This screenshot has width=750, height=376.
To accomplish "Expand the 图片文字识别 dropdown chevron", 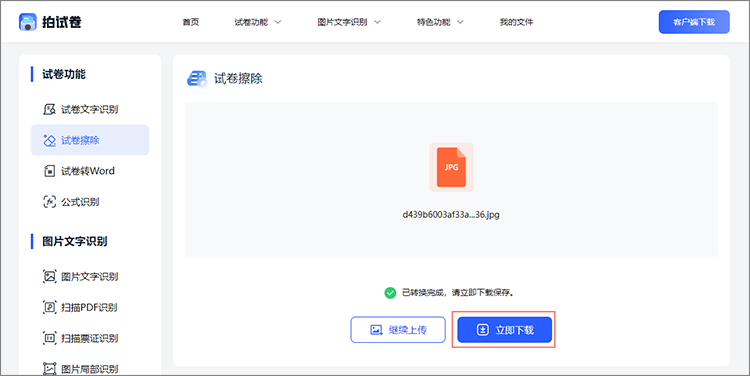I will (x=377, y=22).
